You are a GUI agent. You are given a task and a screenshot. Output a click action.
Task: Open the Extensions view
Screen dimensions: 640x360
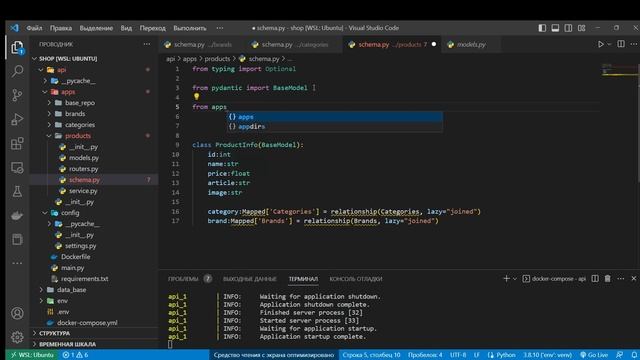(x=17, y=143)
